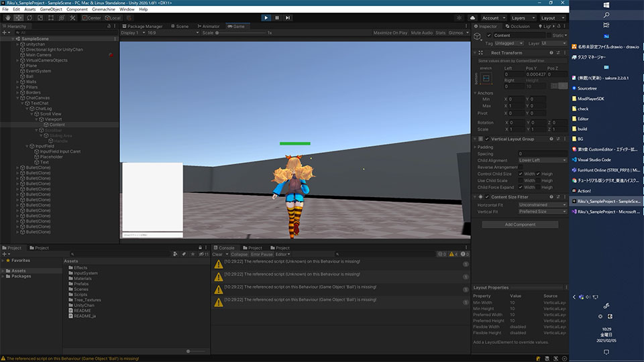
Task: Open the Display 1 dropdown in Game view
Action: pyautogui.click(x=133, y=32)
